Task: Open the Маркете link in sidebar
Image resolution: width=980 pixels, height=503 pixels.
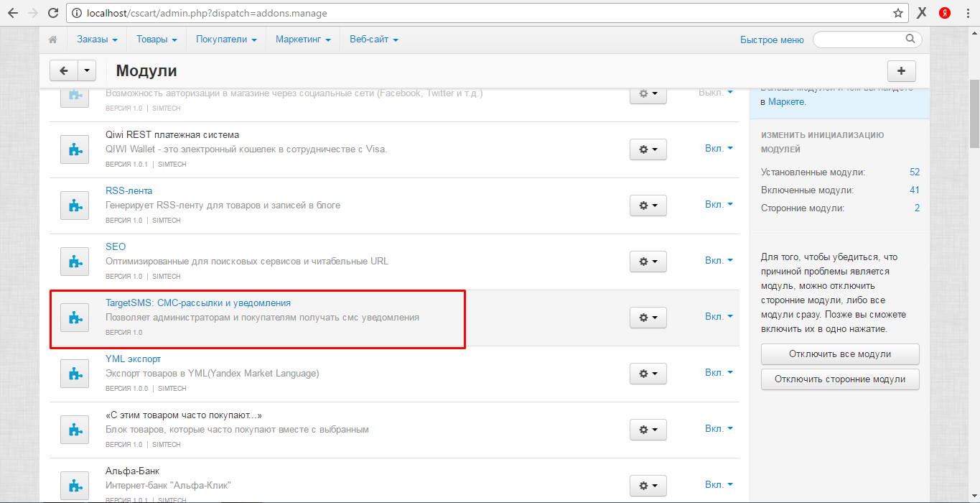Action: 785,102
